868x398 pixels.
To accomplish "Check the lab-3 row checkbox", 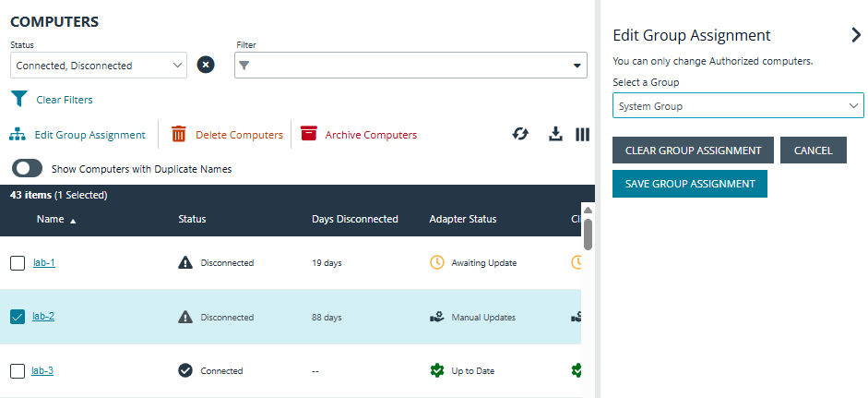I will (x=18, y=371).
